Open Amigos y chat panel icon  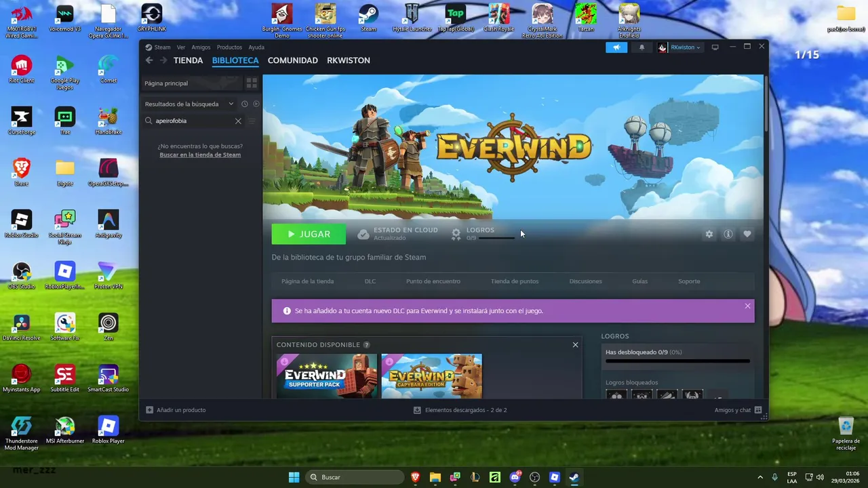(x=758, y=410)
